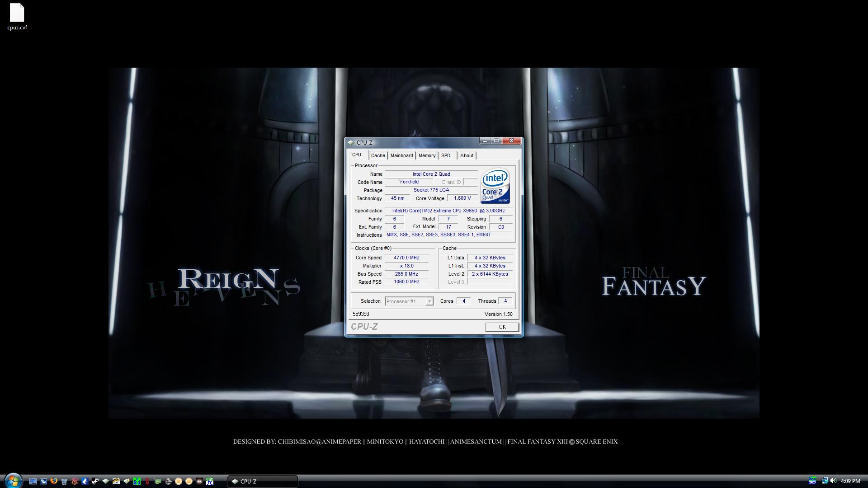The image size is (868, 488).
Task: Click the Specification field with X9650
Action: tap(448, 211)
